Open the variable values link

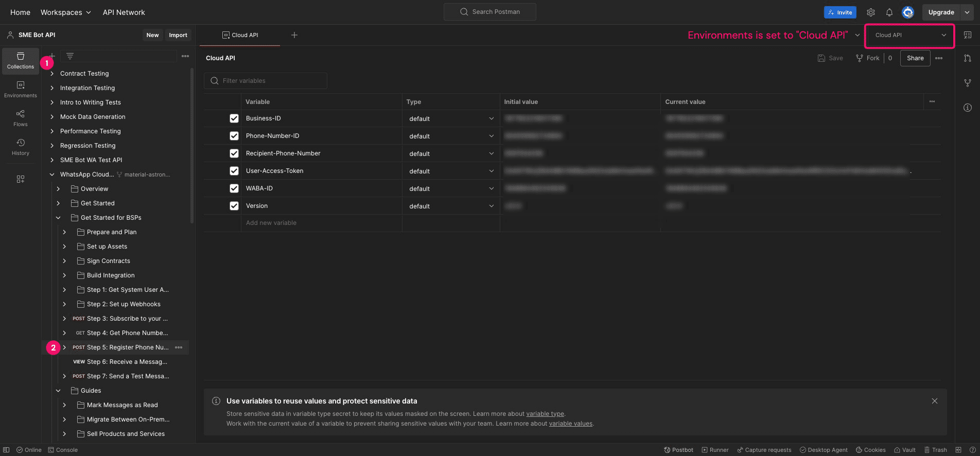click(571, 424)
